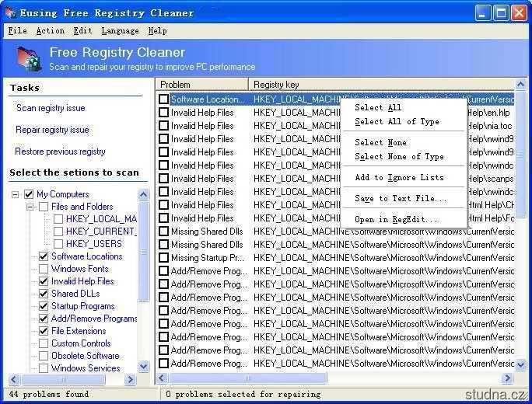This screenshot has height=404, width=532.
Task: Click the Free Registry Cleaner banner logo
Action: point(30,60)
